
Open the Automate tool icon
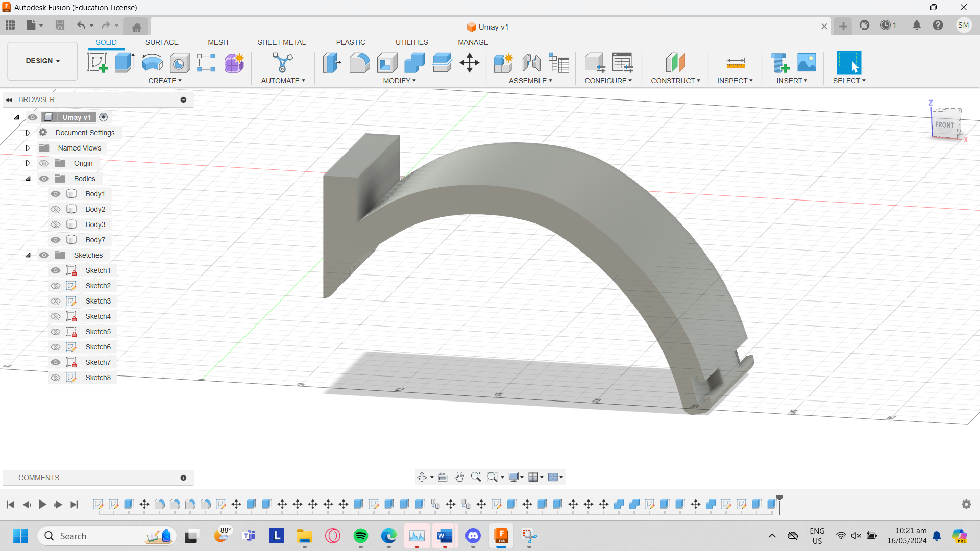pos(283,63)
